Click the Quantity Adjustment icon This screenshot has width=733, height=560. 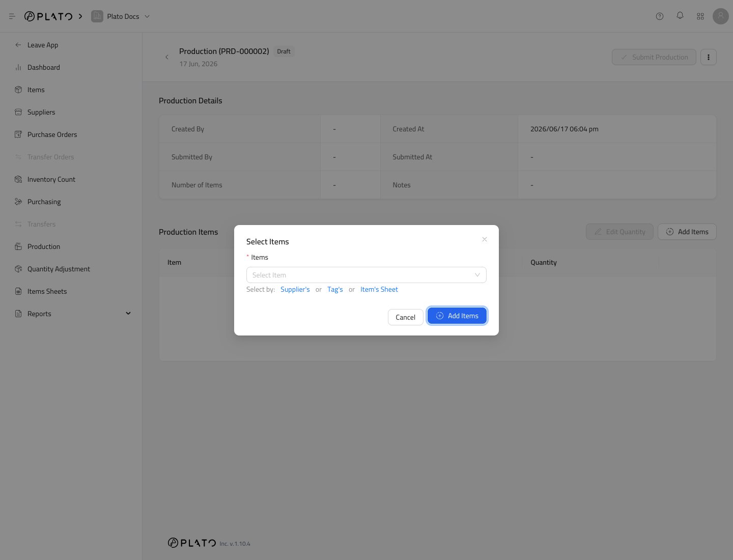[x=18, y=269]
